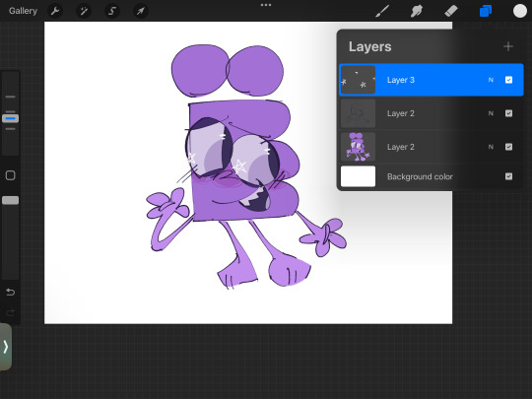Viewport: 532px width, 399px height.
Task: Select the Background color row
Action: click(x=432, y=176)
